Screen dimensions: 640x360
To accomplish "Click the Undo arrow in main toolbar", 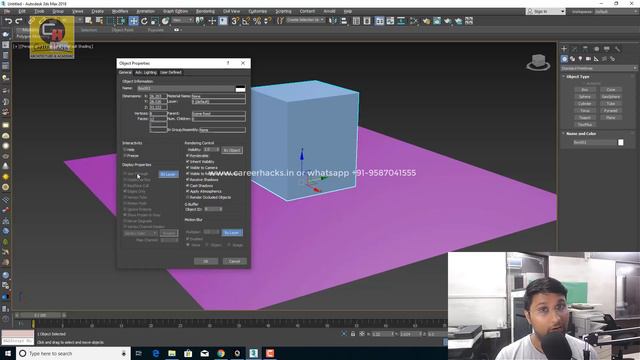I will point(8,21).
